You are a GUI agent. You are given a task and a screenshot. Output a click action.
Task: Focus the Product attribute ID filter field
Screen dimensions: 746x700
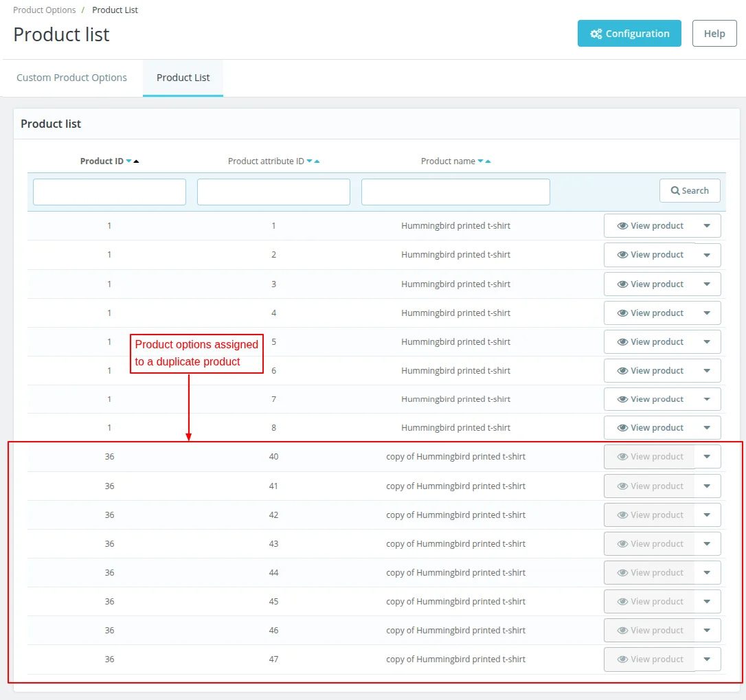pyautogui.click(x=273, y=192)
